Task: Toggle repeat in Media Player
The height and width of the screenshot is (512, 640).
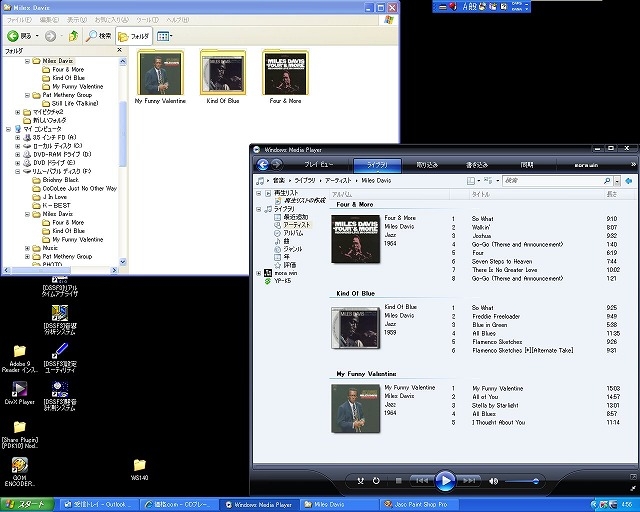Action: coord(376,481)
